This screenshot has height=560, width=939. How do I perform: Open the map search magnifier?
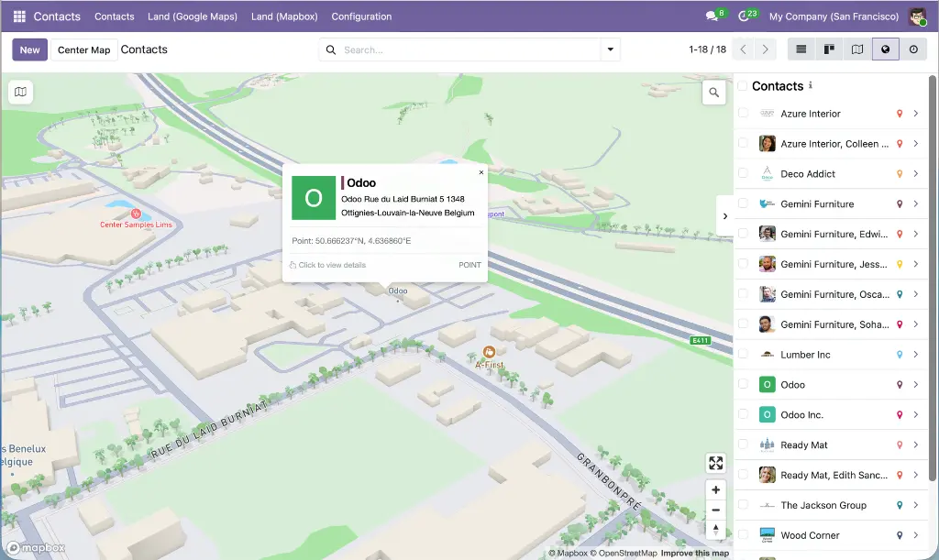[x=713, y=93]
